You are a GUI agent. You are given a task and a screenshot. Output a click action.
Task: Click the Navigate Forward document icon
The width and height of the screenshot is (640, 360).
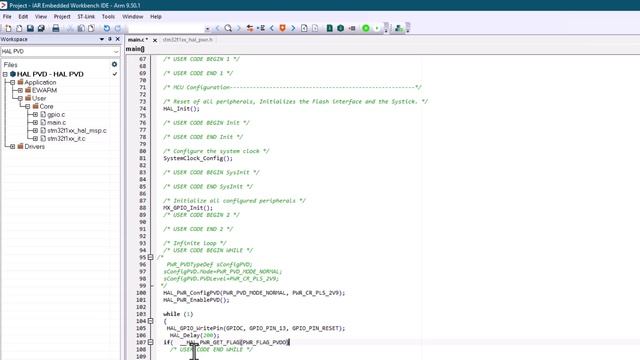[315, 28]
